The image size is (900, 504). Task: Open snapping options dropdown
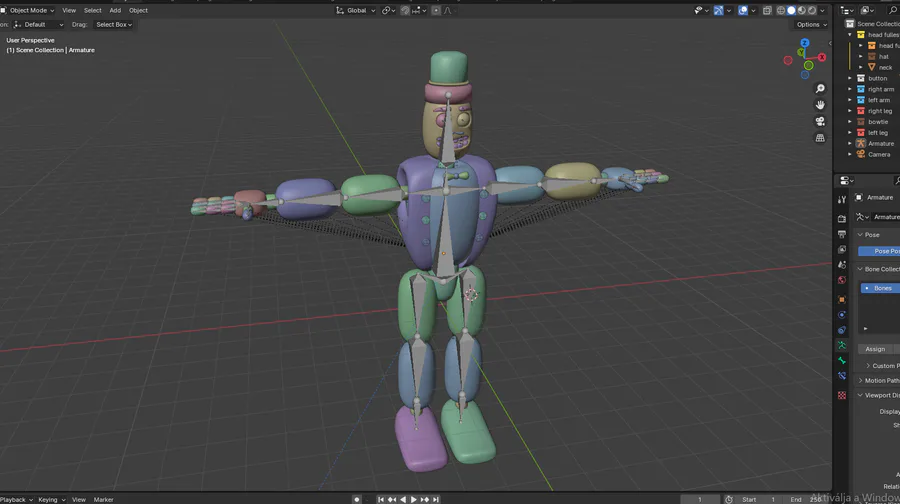(x=419, y=10)
